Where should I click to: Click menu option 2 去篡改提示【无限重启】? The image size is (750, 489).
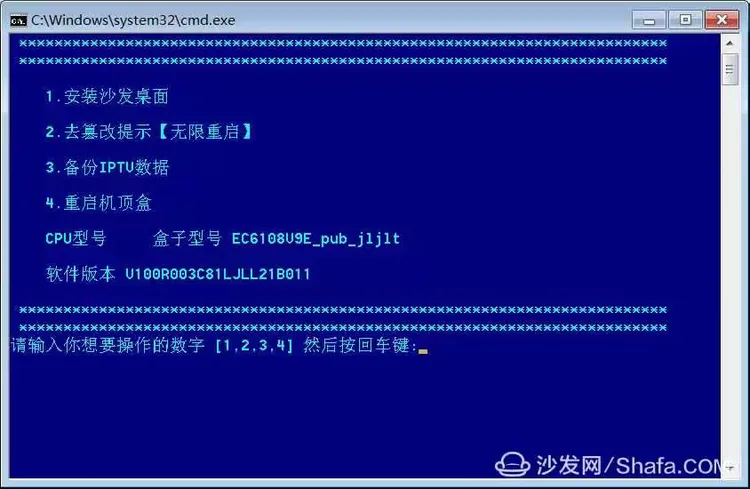point(149,132)
